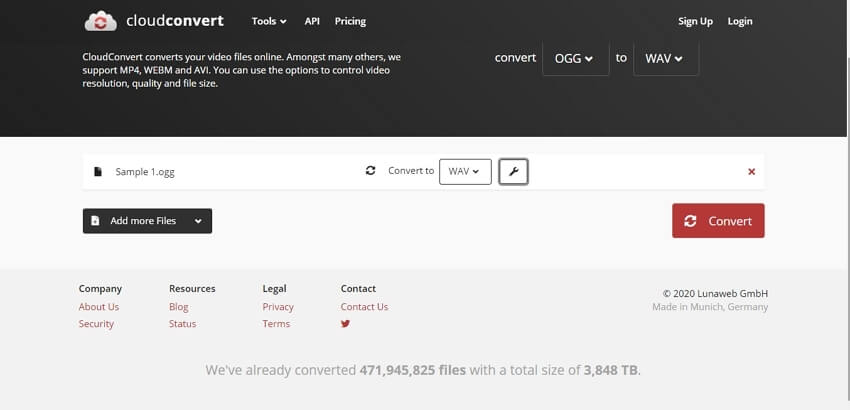Viewport: 850px width, 410px height.
Task: Remove Sample 1.ogg with red X
Action: point(752,172)
